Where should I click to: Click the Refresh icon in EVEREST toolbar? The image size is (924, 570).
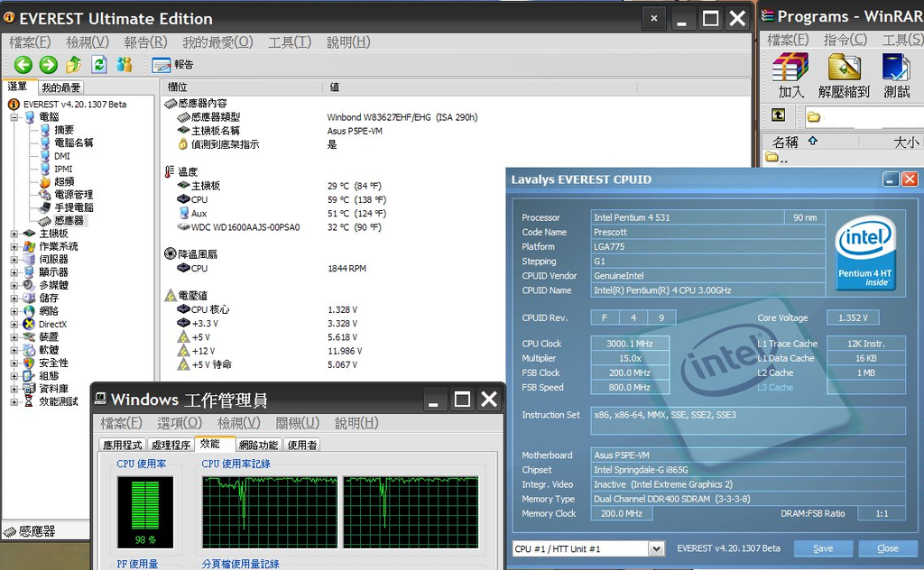(99, 64)
